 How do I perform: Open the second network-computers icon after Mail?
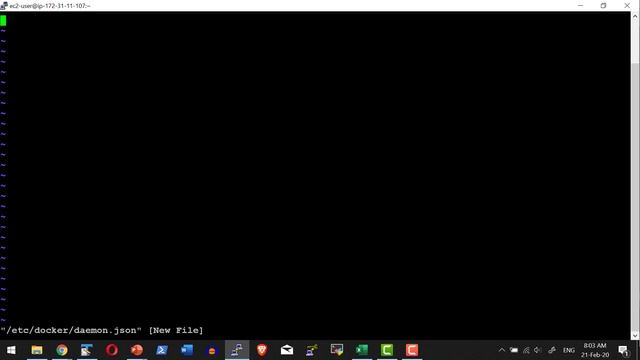(312, 350)
